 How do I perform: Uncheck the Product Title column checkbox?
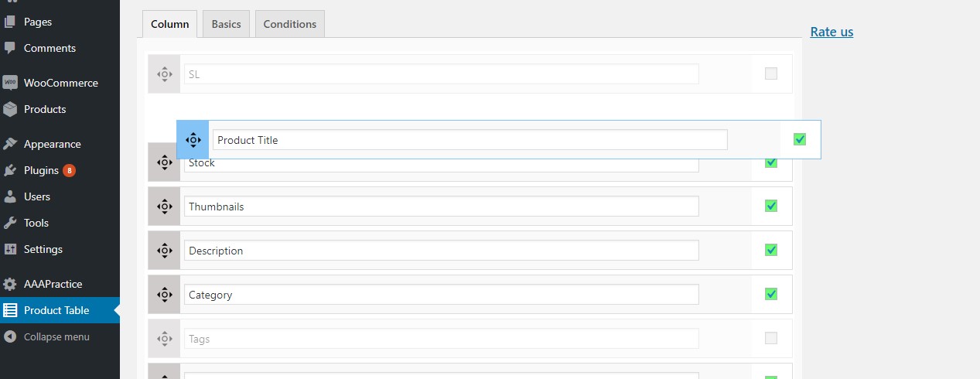click(x=800, y=139)
